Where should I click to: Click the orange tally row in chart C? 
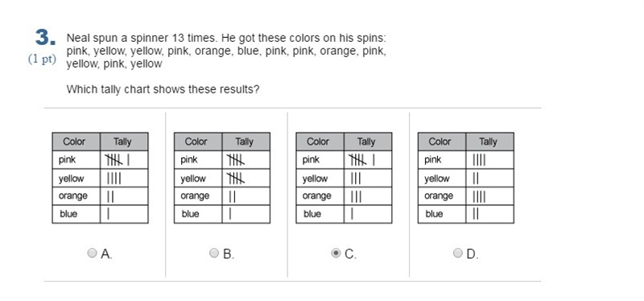pyautogui.click(x=345, y=196)
